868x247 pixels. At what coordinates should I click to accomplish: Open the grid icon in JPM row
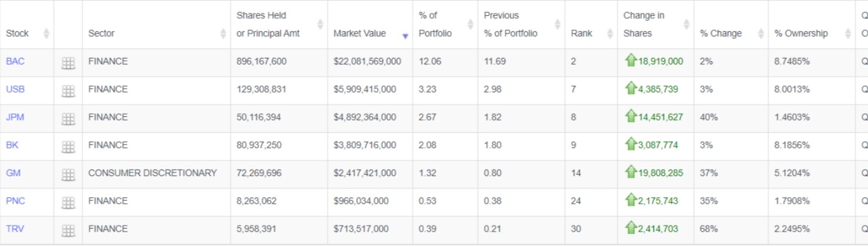tap(68, 119)
